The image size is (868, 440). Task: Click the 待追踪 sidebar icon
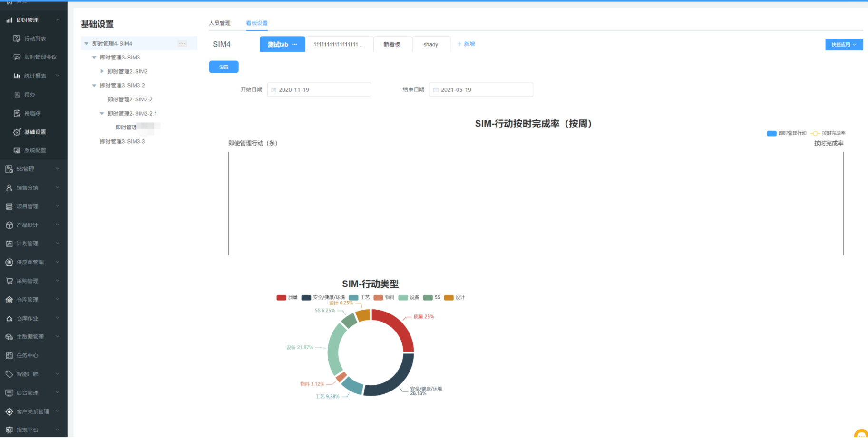[17, 113]
